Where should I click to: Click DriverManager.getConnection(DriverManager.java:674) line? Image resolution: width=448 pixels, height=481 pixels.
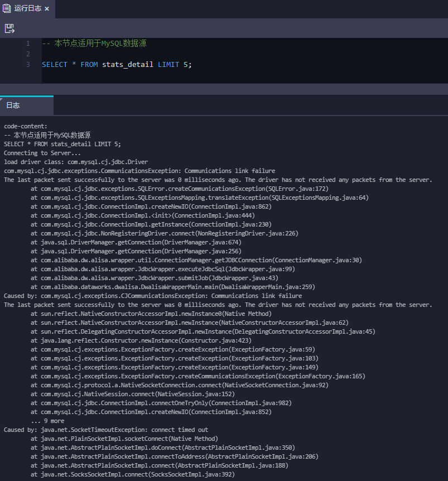point(136,242)
